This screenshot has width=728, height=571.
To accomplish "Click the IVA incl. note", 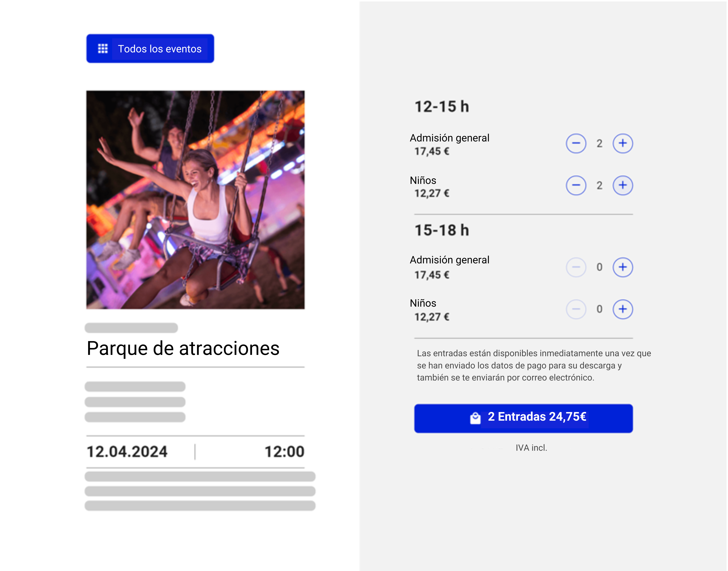I will tap(531, 448).
